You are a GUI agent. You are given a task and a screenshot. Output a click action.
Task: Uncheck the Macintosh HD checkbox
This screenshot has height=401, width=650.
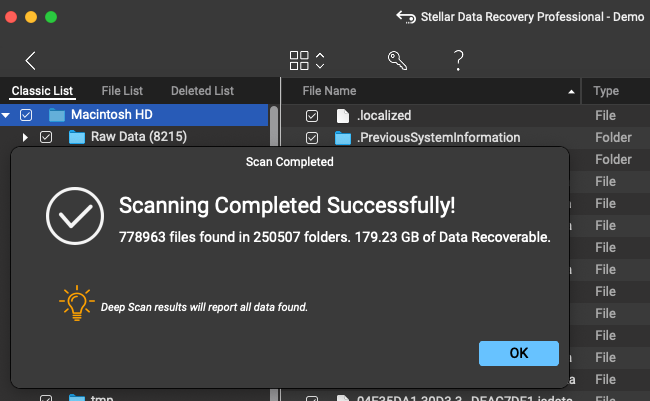pyautogui.click(x=26, y=115)
